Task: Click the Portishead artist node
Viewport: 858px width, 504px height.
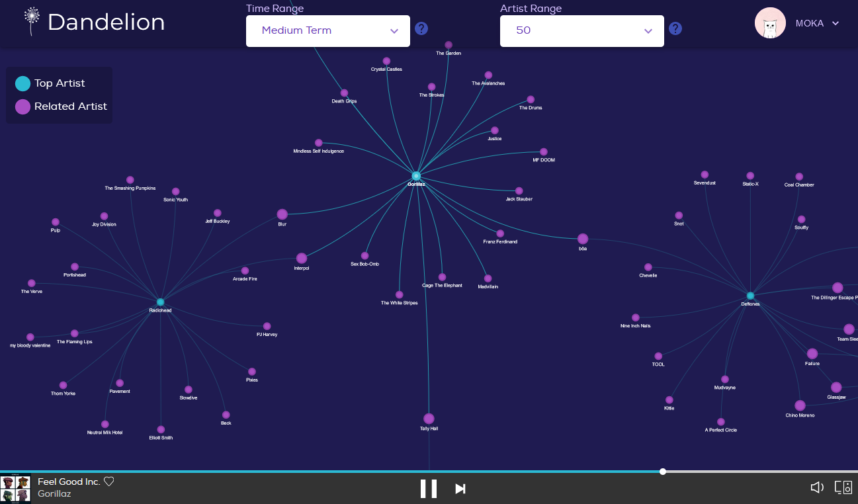Action: point(75,267)
